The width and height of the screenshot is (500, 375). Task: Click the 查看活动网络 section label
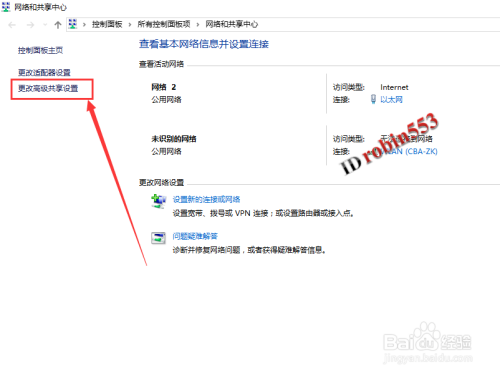coord(161,64)
